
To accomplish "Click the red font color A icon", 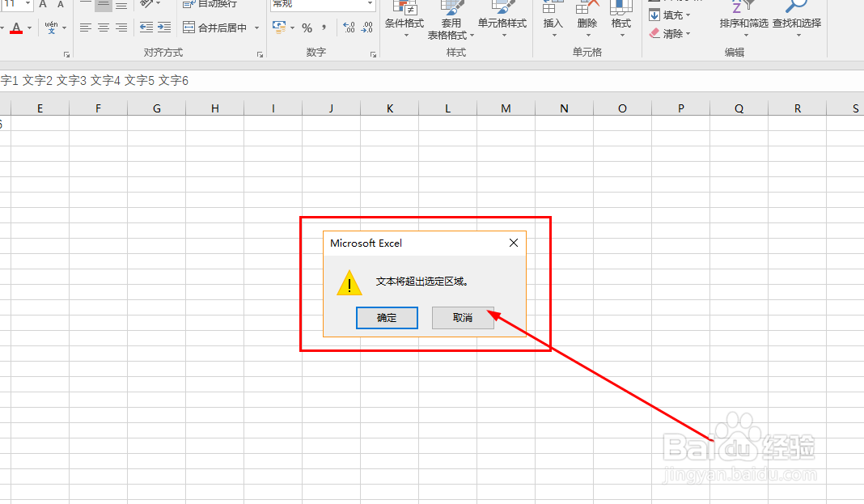I will (16, 28).
